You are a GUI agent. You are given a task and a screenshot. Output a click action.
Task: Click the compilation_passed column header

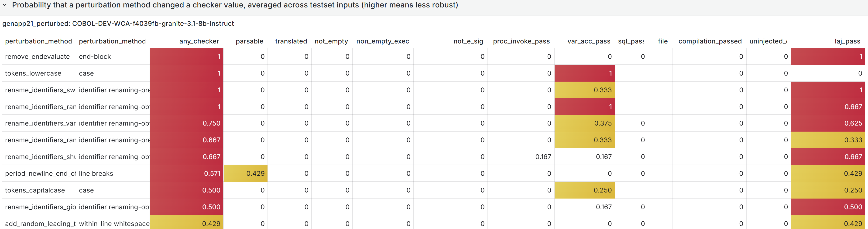710,41
